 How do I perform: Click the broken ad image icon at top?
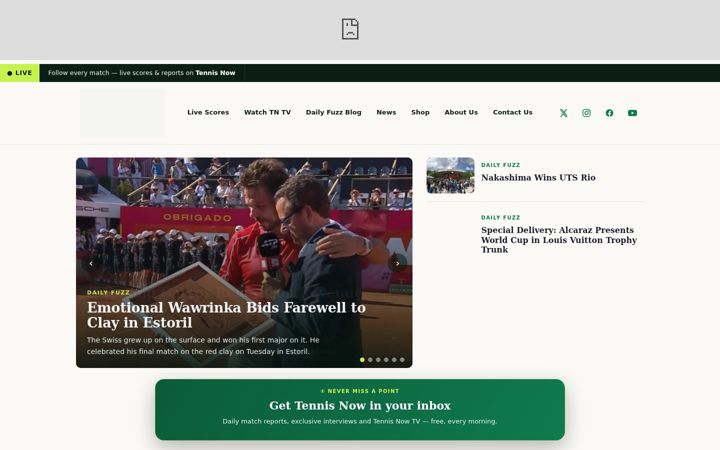[350, 29]
